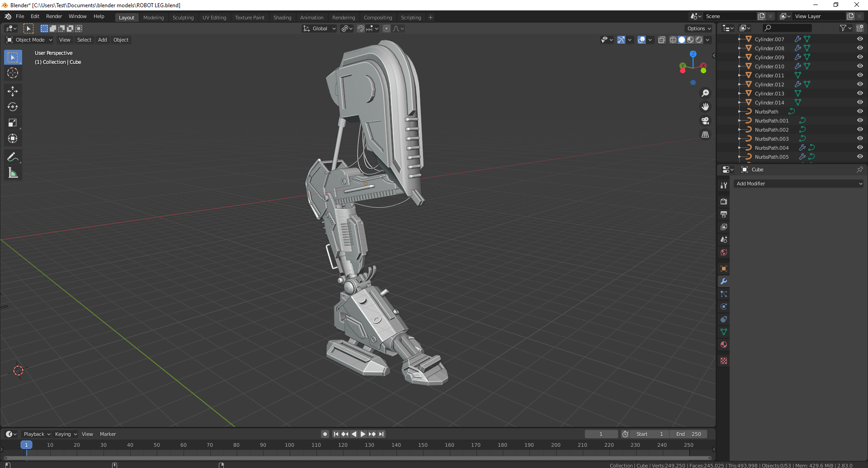Open the transform orientation Global dropdown
The height and width of the screenshot is (468, 868).
coord(319,28)
